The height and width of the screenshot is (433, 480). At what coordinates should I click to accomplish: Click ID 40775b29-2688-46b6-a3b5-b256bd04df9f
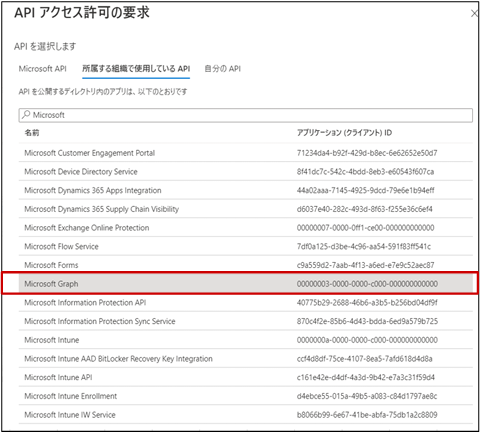pyautogui.click(x=367, y=302)
